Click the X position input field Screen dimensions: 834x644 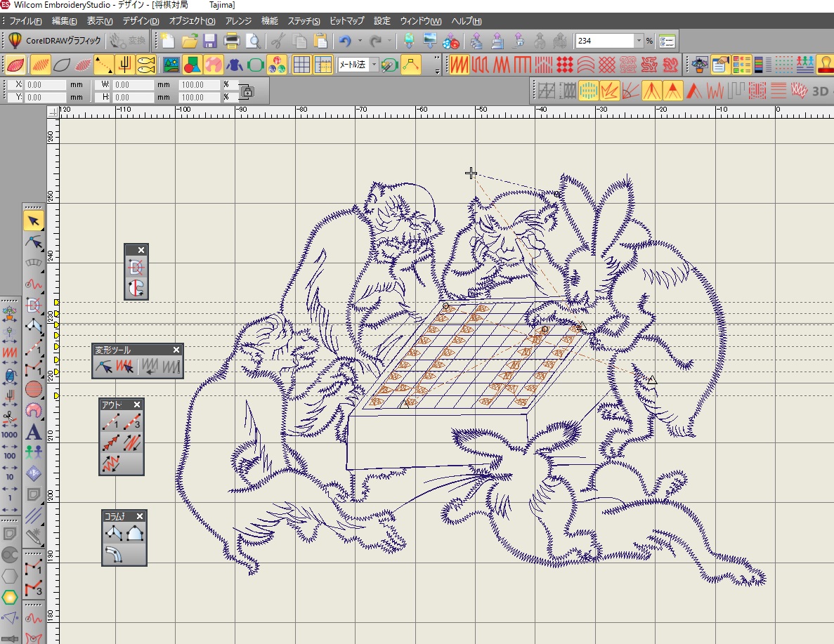[46, 84]
